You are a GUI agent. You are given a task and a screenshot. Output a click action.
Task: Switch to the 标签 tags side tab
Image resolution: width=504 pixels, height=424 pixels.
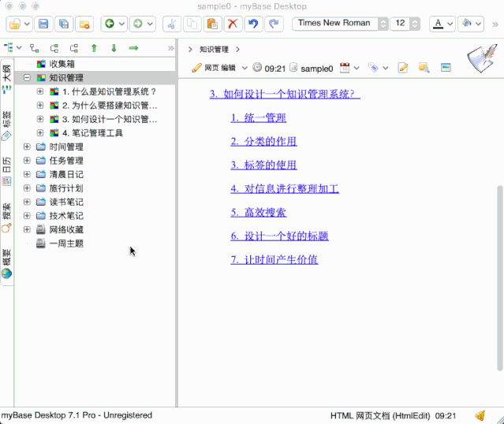click(x=7, y=125)
